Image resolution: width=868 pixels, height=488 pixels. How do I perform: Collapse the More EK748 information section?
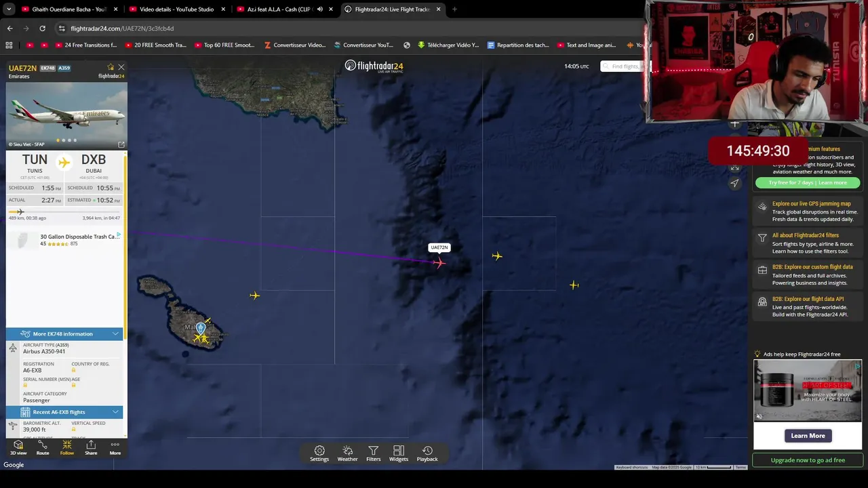(64, 333)
